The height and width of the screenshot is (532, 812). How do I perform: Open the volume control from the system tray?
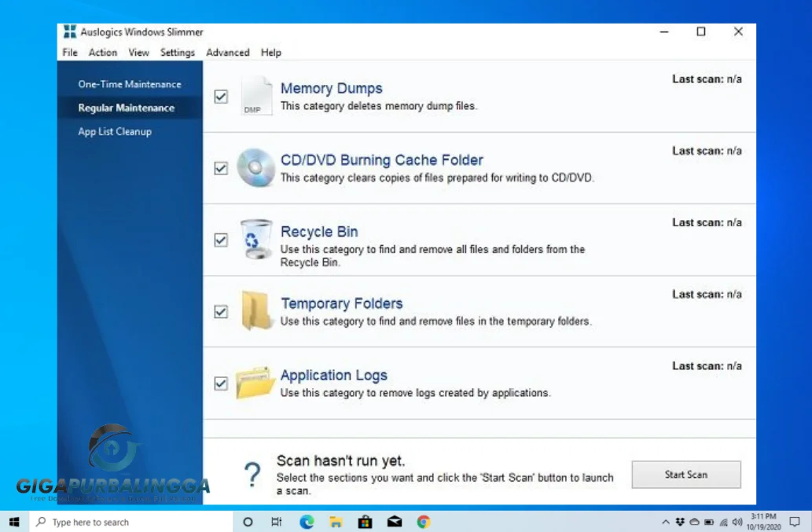737,521
